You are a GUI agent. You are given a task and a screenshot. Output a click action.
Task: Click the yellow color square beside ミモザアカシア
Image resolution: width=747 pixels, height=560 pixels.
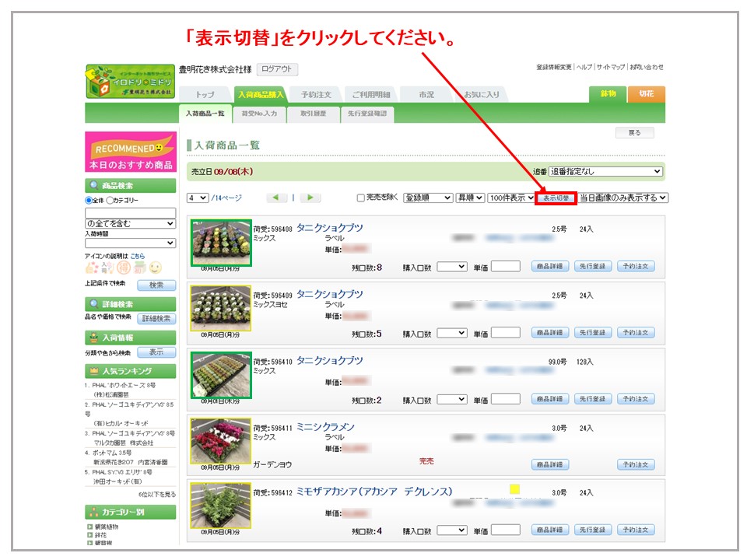click(x=514, y=489)
